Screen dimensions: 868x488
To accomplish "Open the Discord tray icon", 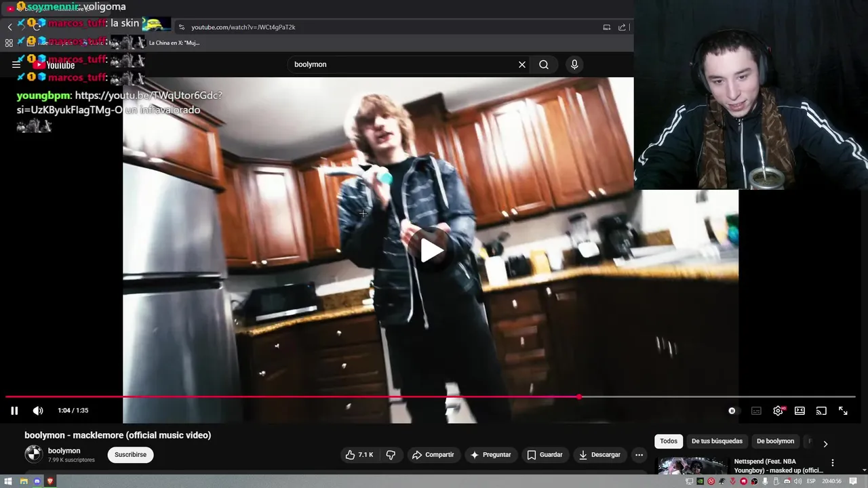I will [x=787, y=481].
